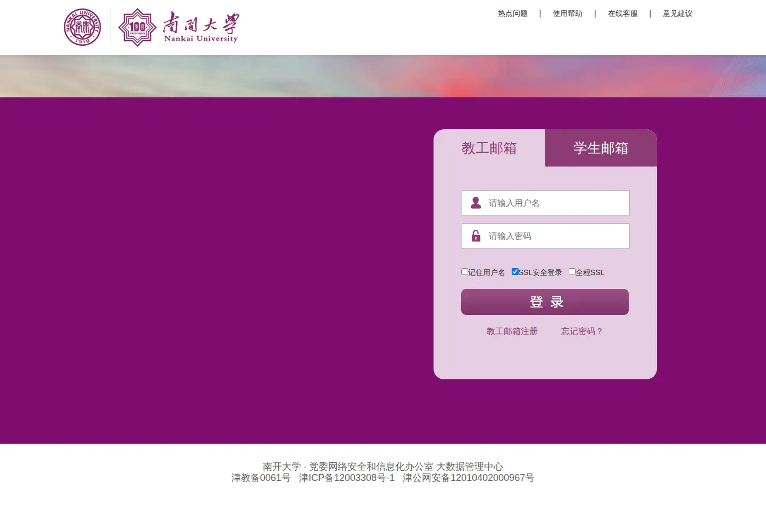The height and width of the screenshot is (532, 766).
Task: Open the 热点问题 top menu link
Action: point(513,14)
